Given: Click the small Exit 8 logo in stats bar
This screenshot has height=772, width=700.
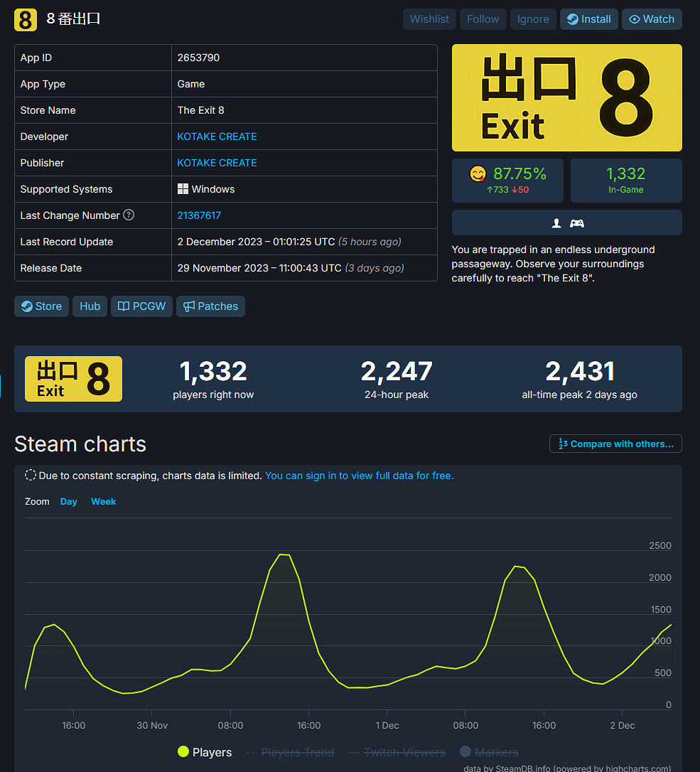Looking at the screenshot, I should click(74, 379).
